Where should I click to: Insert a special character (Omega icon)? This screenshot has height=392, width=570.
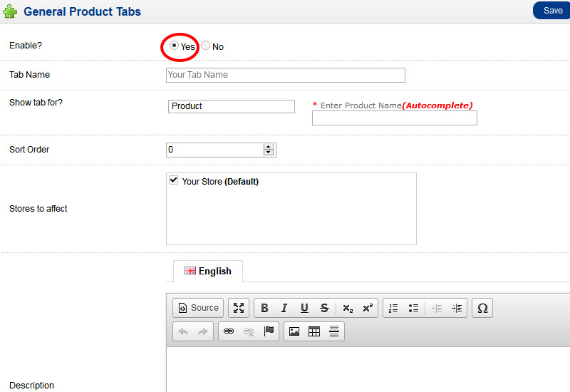pyautogui.click(x=482, y=308)
